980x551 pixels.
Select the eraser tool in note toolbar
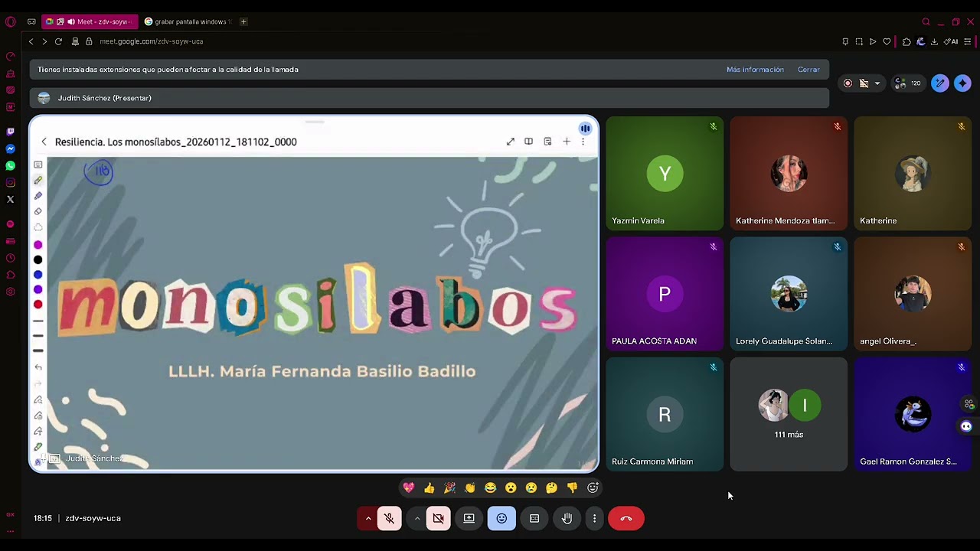point(38,211)
